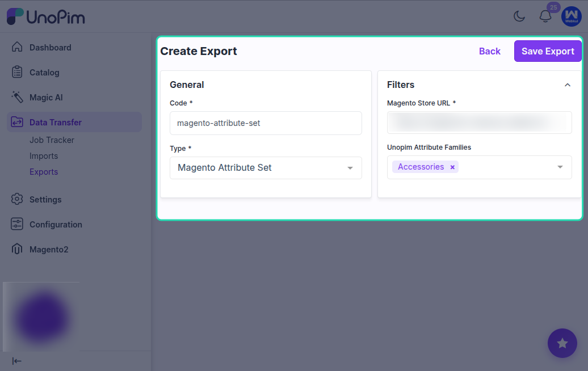588x371 pixels.
Task: Open Unopim Attribute Families dropdown arrow
Action: coord(560,167)
